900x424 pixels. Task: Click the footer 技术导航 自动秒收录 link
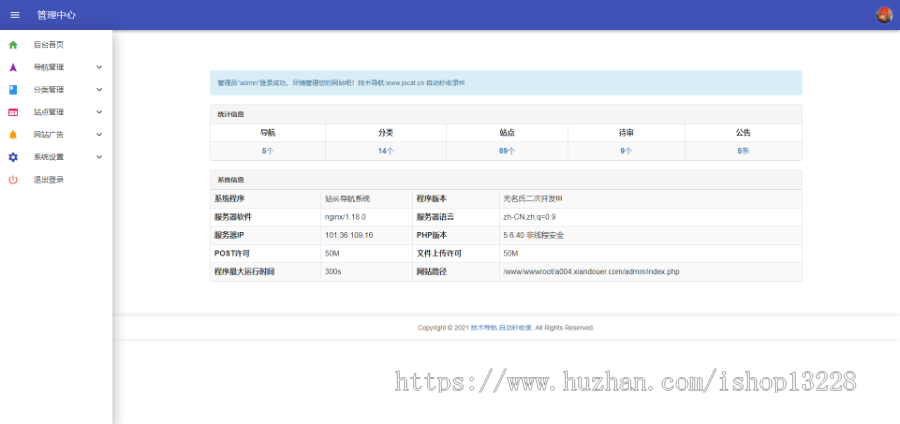502,328
